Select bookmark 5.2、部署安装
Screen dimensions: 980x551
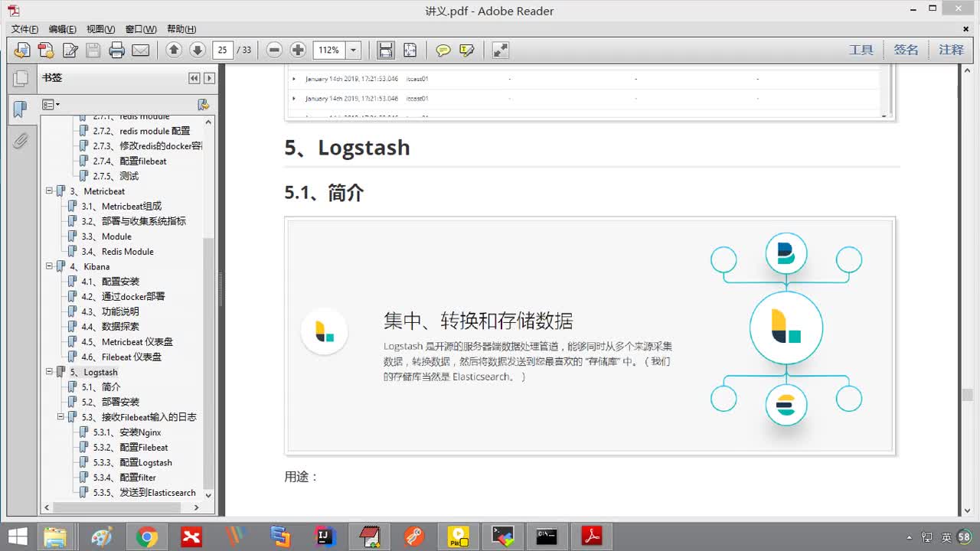(x=110, y=402)
